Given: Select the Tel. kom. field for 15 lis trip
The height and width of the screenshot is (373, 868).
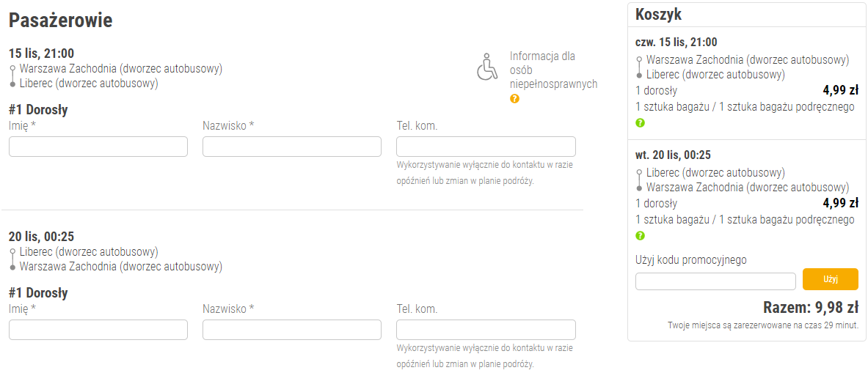Looking at the screenshot, I should tap(486, 147).
